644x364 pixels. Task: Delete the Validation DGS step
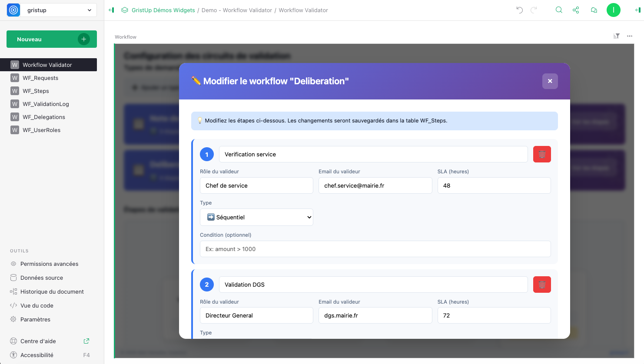click(x=542, y=285)
